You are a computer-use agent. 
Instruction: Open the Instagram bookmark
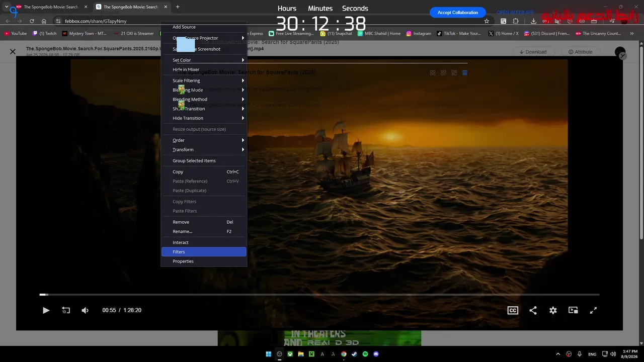tap(419, 34)
